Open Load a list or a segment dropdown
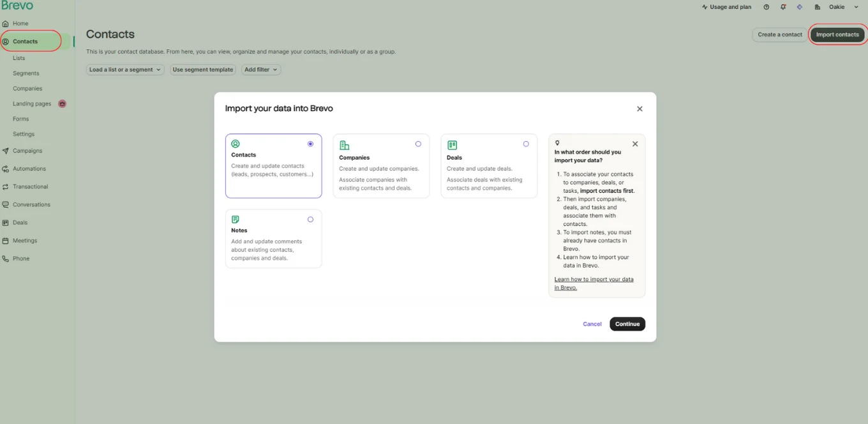 coord(126,70)
